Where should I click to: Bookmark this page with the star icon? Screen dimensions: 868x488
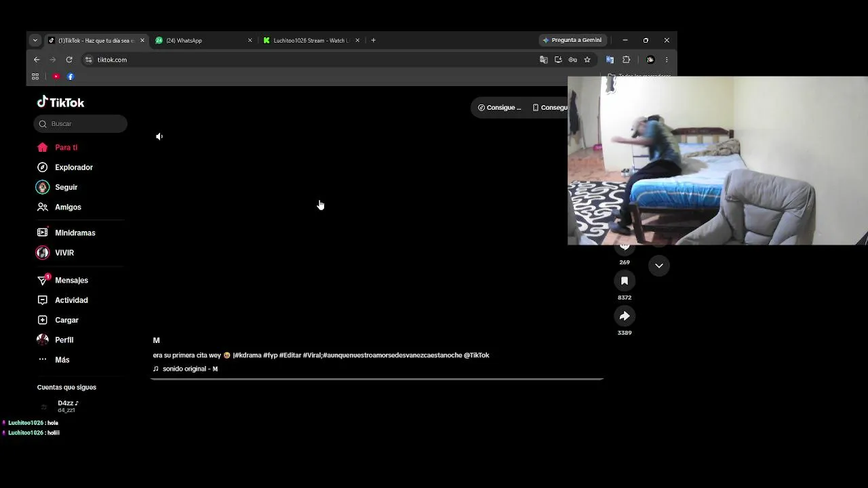coord(587,60)
